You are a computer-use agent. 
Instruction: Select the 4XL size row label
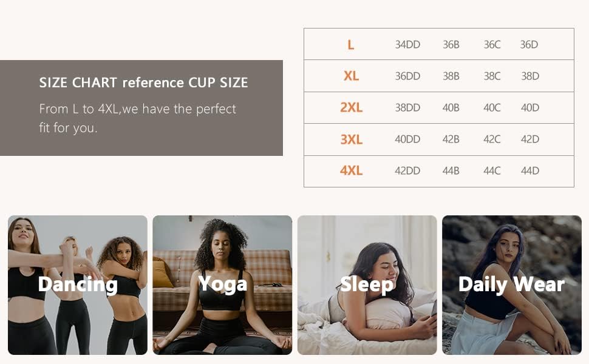351,170
